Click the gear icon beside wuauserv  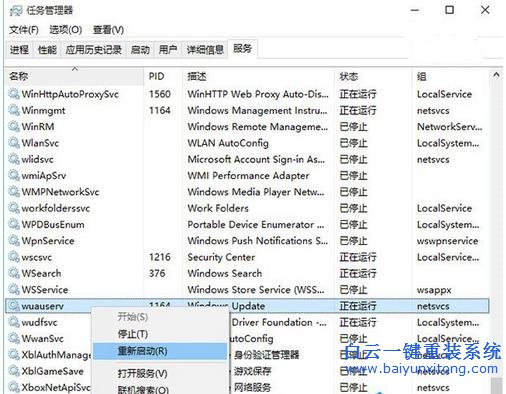14,306
